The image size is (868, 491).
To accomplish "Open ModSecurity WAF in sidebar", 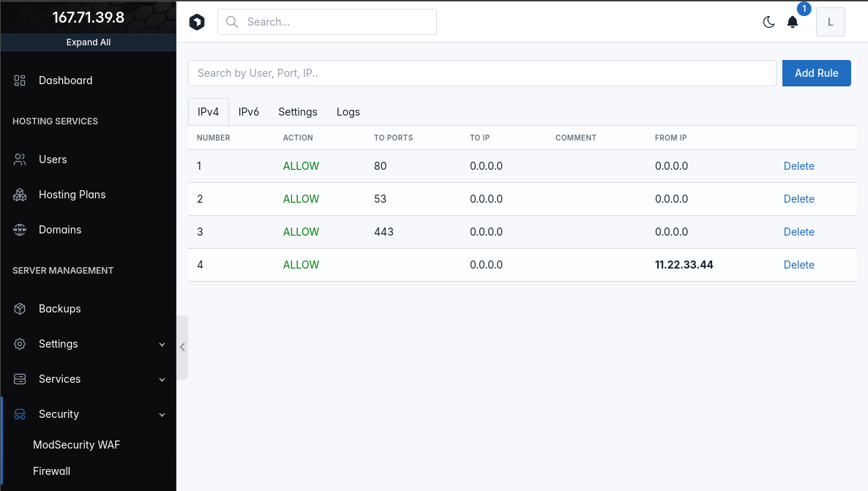I will pyautogui.click(x=76, y=445).
